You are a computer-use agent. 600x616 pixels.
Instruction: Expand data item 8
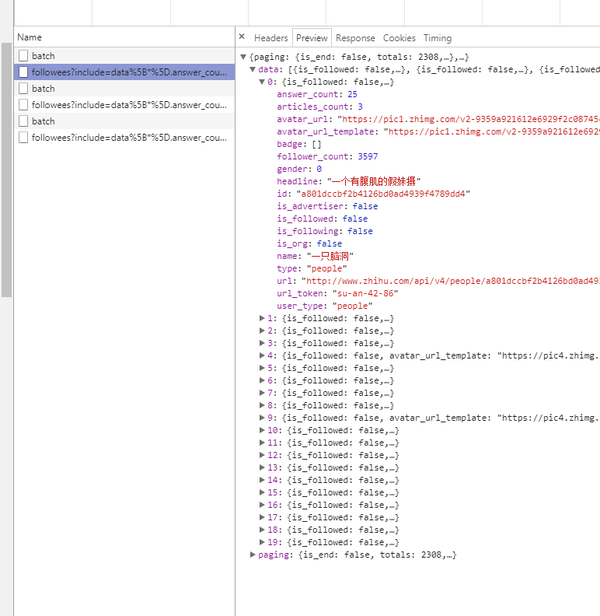(262, 405)
